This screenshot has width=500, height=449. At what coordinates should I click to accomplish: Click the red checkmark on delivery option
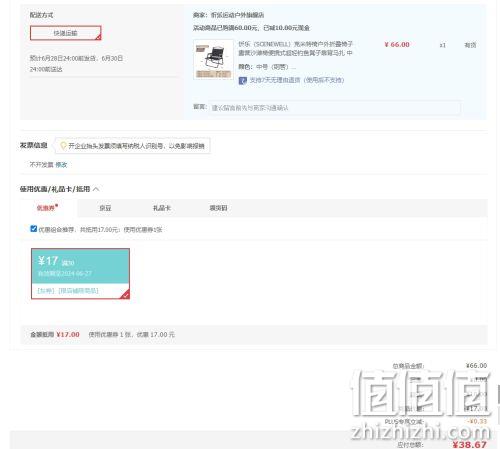pyautogui.click(x=98, y=37)
